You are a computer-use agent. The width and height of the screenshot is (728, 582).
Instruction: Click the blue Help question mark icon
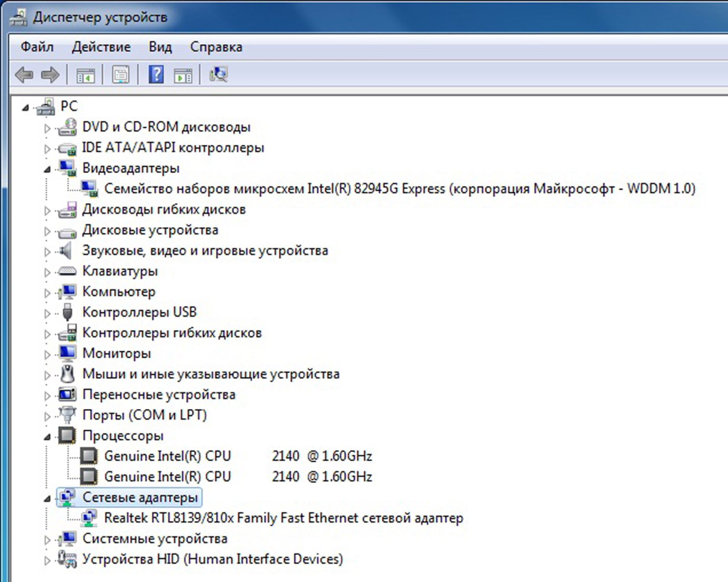[x=156, y=74]
